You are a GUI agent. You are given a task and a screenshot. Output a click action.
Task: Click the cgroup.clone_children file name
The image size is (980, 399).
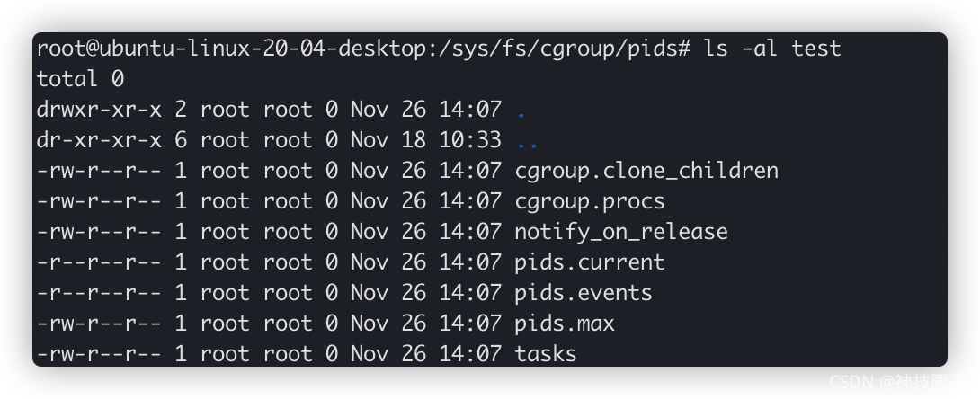click(646, 171)
